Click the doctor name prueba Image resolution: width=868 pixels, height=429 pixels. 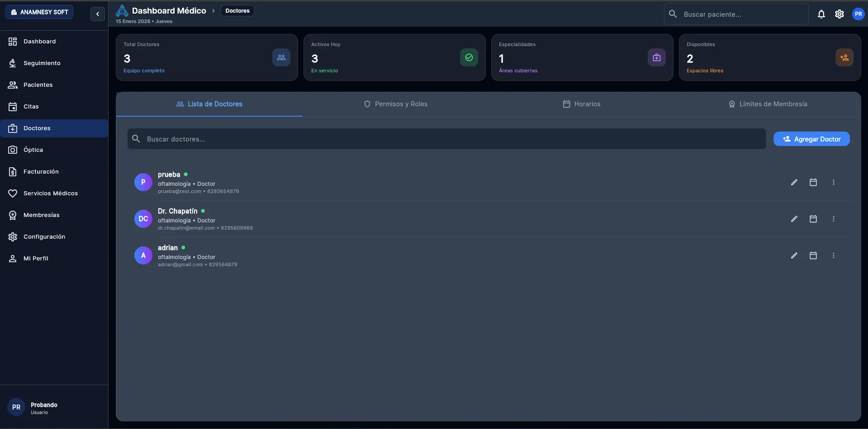click(169, 174)
